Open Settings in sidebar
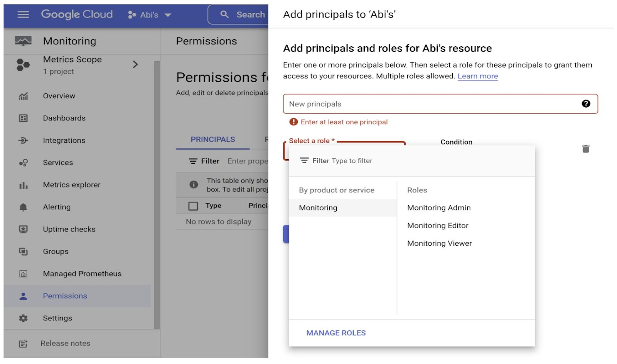This screenshot has width=617, height=364. coord(57,318)
